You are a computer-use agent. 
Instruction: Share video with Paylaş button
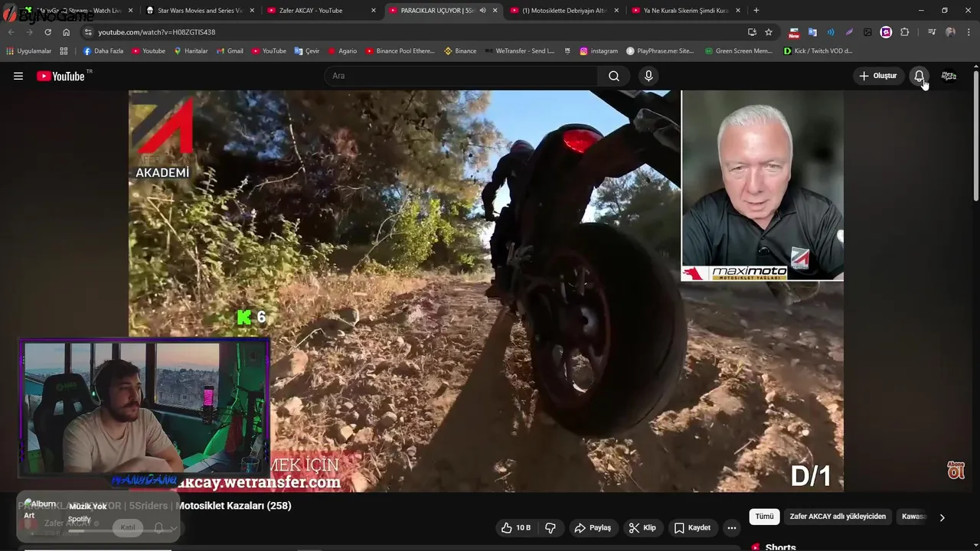(593, 528)
